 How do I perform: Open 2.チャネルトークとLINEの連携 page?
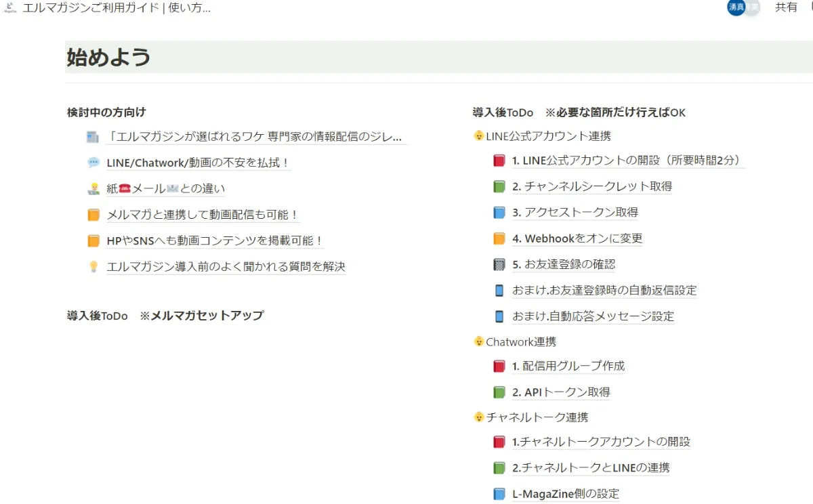click(591, 467)
